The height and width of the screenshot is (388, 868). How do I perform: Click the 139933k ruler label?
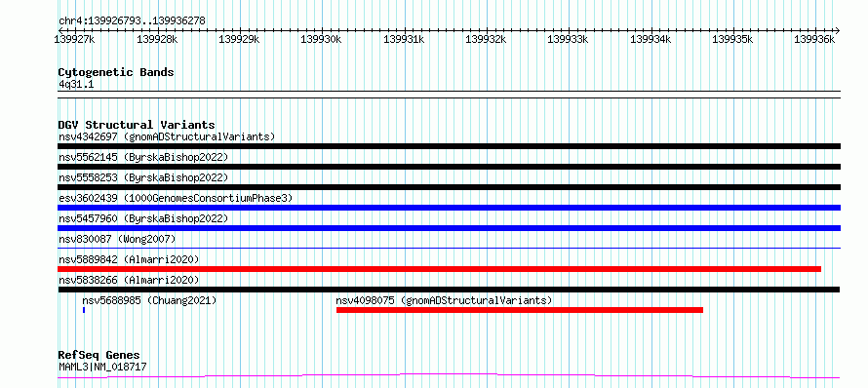(x=568, y=40)
